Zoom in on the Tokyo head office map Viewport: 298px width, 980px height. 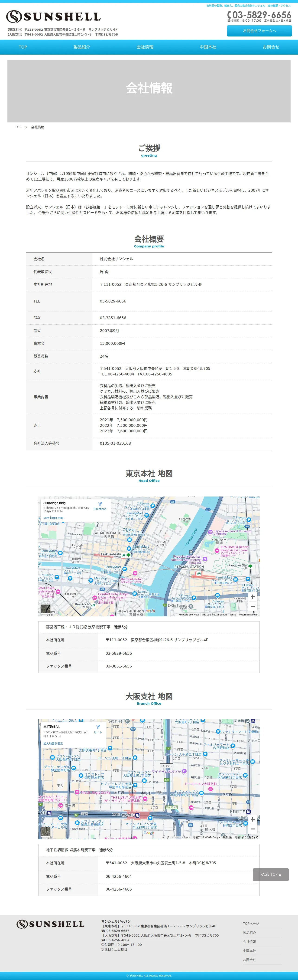253,596
